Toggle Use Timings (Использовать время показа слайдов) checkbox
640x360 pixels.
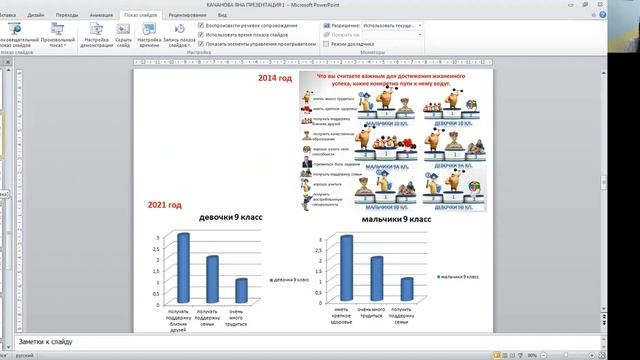(x=201, y=35)
